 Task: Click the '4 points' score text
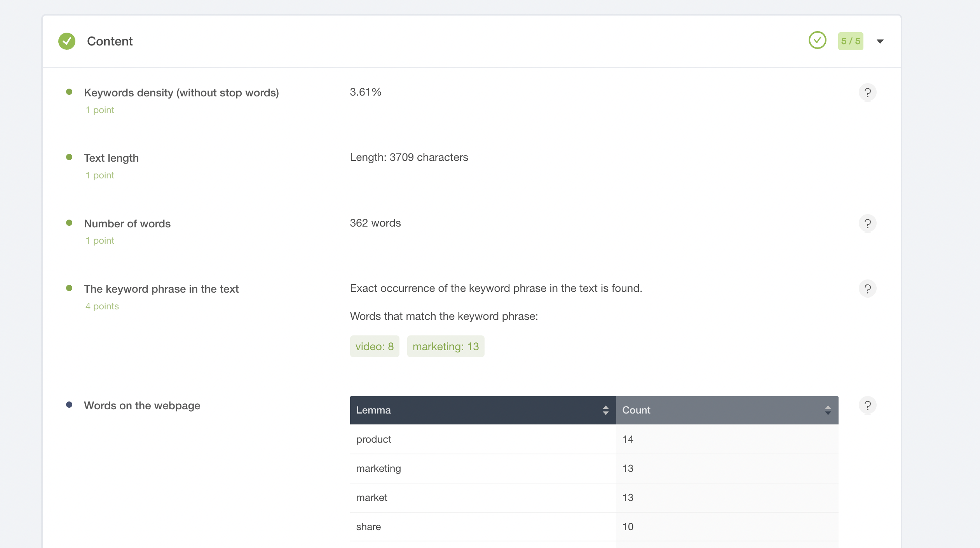(102, 306)
